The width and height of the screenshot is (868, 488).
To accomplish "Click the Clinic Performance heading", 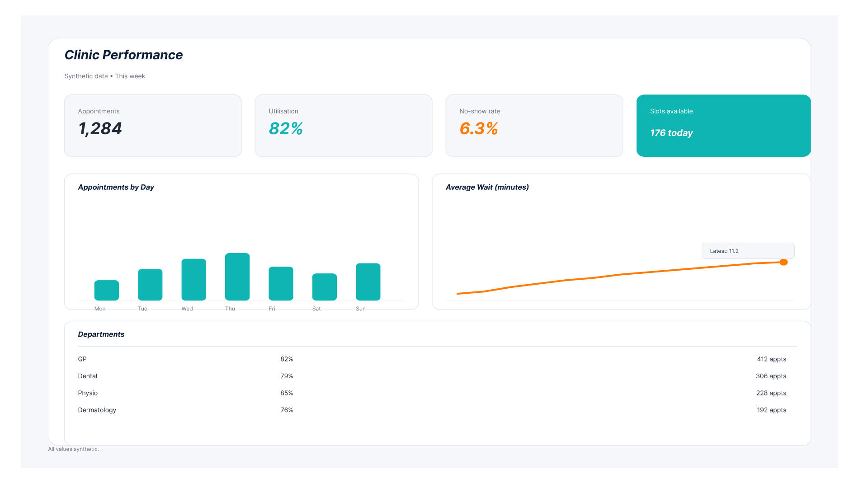I will [123, 55].
